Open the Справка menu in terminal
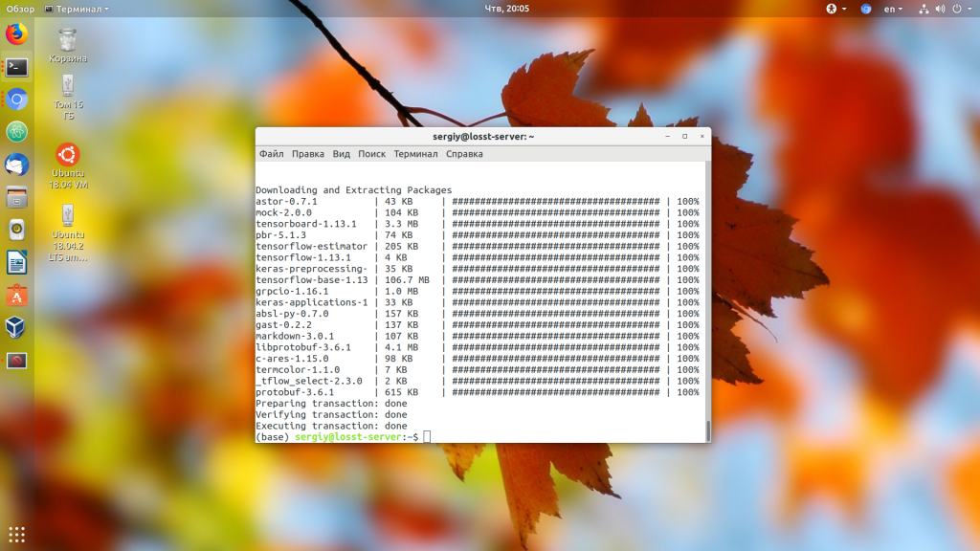 point(464,154)
